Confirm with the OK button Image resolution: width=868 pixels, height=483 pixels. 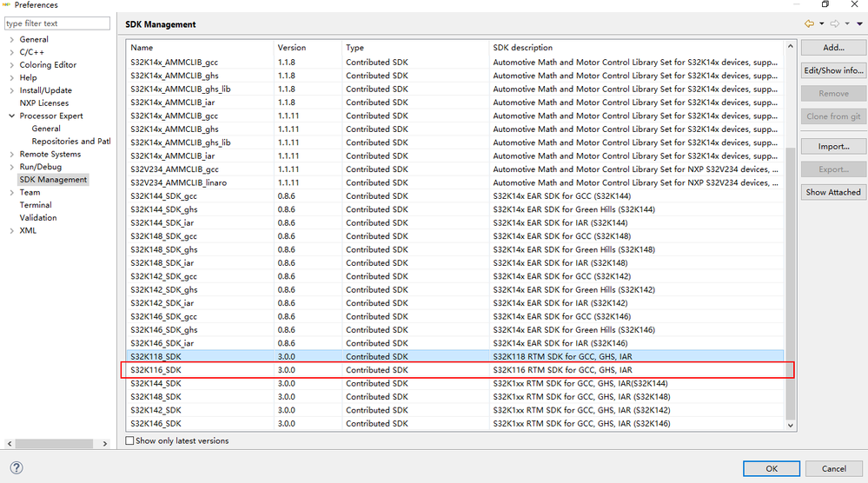point(772,468)
